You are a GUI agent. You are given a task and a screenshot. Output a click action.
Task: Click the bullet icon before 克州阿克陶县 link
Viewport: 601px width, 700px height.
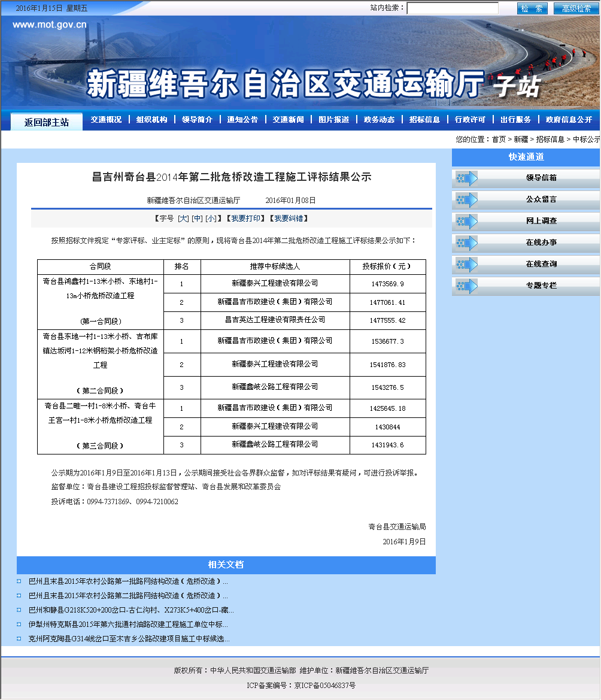click(x=19, y=639)
